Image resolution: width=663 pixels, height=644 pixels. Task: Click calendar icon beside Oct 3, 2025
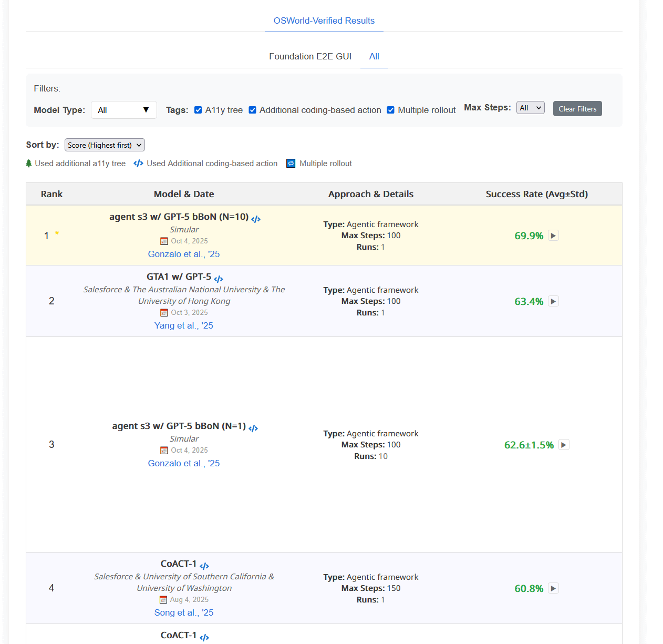point(164,313)
